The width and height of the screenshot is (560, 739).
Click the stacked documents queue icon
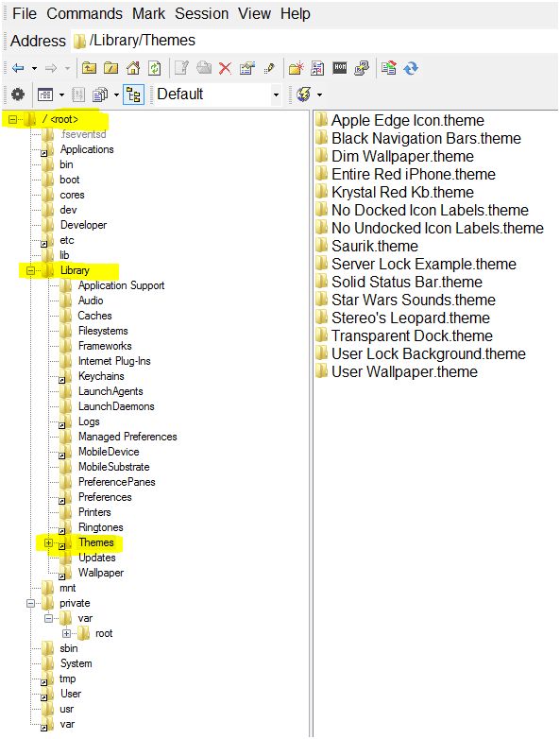click(100, 95)
